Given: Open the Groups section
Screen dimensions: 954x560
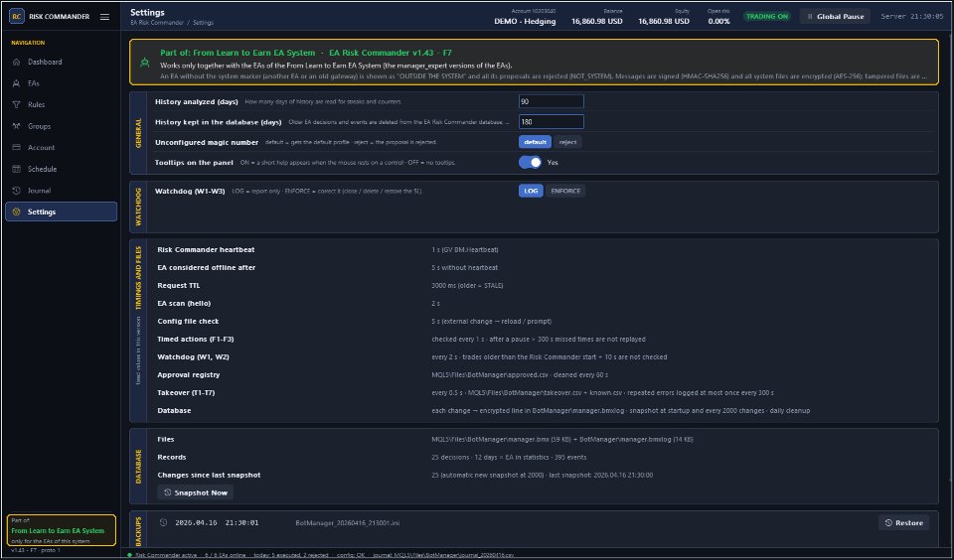Looking at the screenshot, I should click(x=61, y=126).
